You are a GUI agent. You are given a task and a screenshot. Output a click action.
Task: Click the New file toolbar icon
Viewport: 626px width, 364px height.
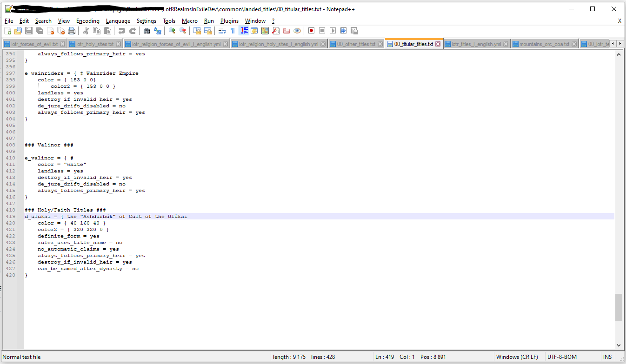[7, 31]
